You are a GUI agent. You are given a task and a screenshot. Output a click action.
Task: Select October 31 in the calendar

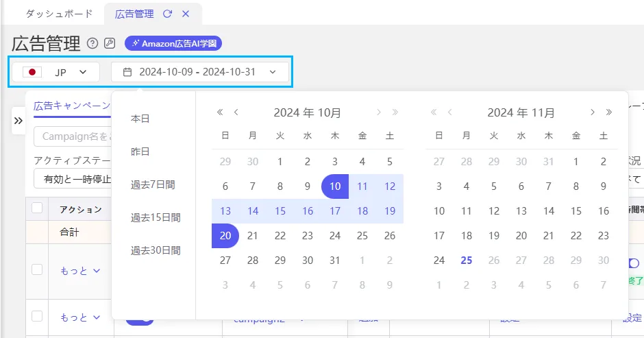pos(335,261)
